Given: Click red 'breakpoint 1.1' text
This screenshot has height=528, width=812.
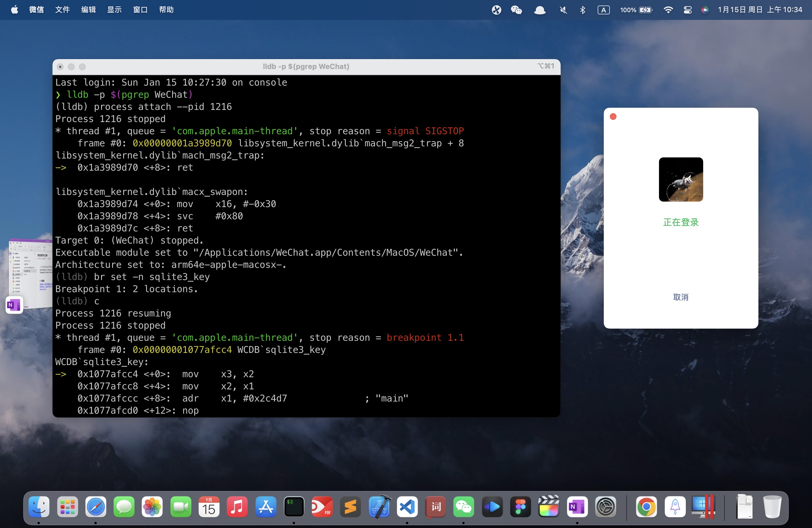Looking at the screenshot, I should click(x=425, y=337).
